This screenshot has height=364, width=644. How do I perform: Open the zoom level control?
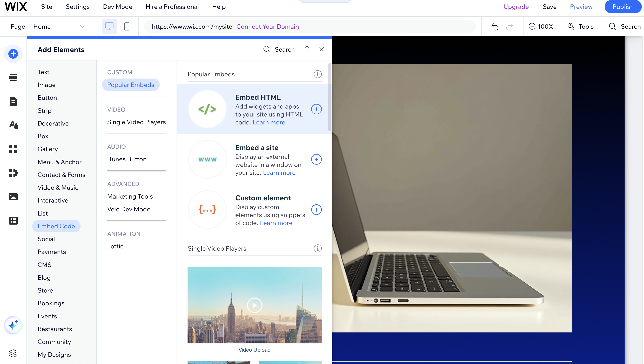tap(541, 26)
